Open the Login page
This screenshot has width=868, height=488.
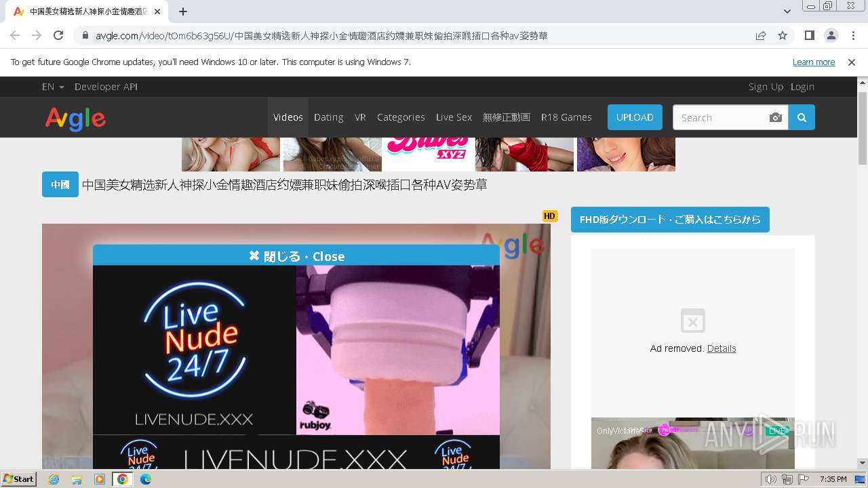click(x=802, y=87)
